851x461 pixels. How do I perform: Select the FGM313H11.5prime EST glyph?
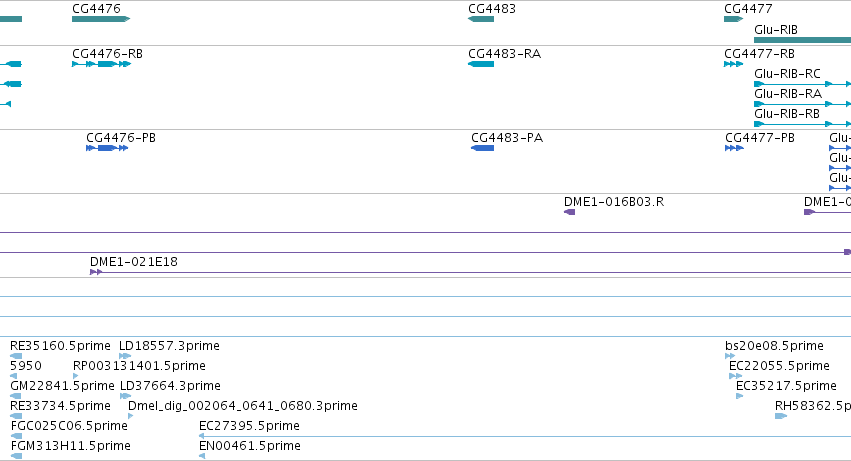[x=17, y=456]
